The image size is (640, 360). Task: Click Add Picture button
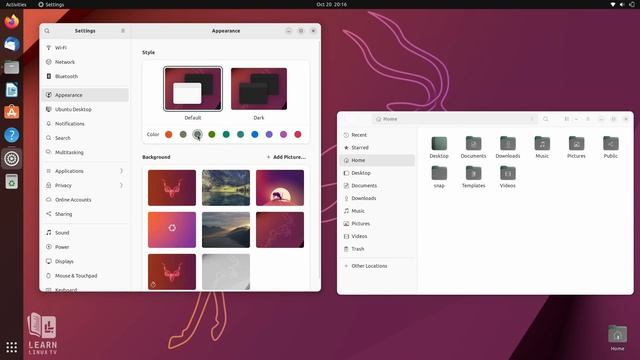pyautogui.click(x=286, y=157)
